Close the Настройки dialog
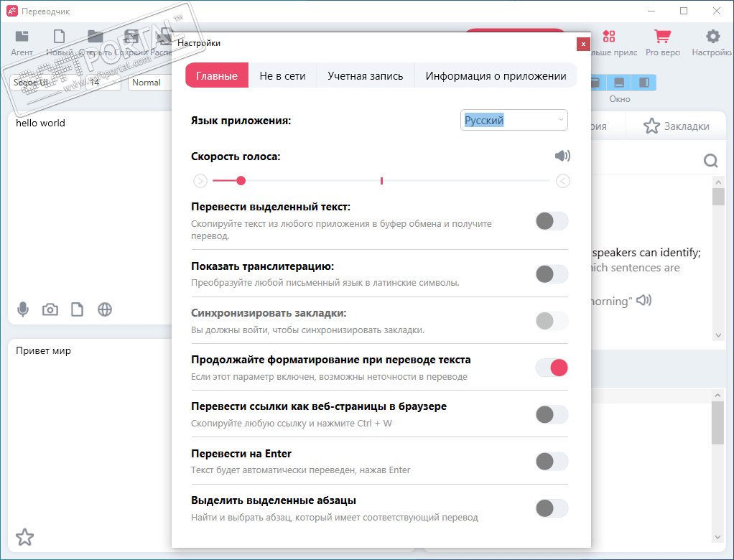 (583, 44)
